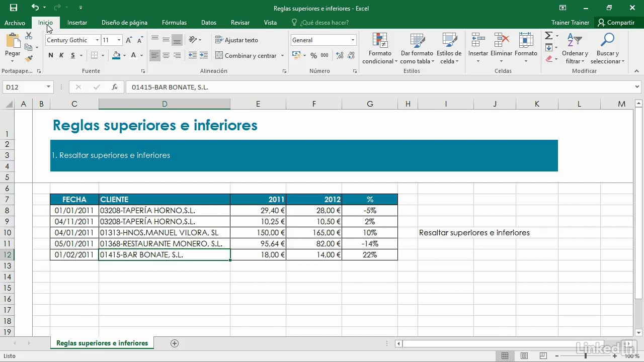Align text to top of cell
The image size is (644, 362).
click(x=155, y=40)
